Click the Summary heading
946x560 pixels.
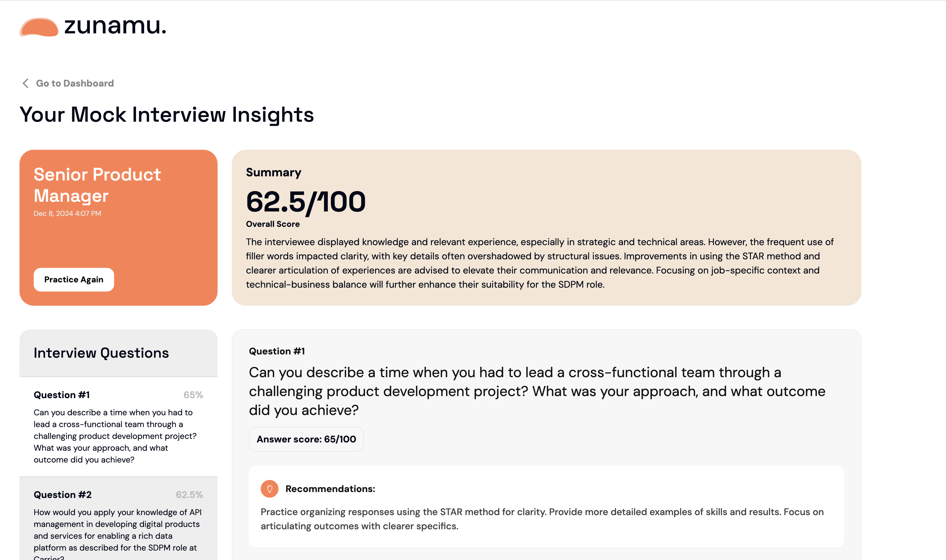[273, 172]
